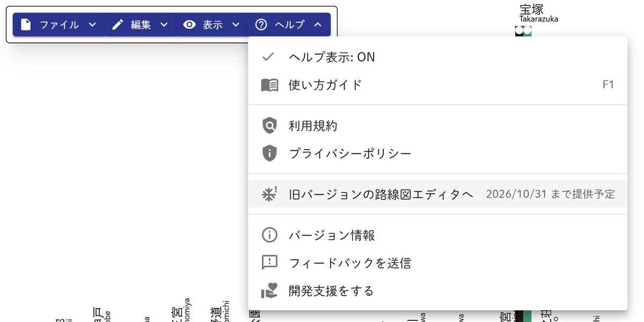The width and height of the screenshot is (644, 322).
Task: Click the eye icon on the 表示 menu
Action: 189,24
